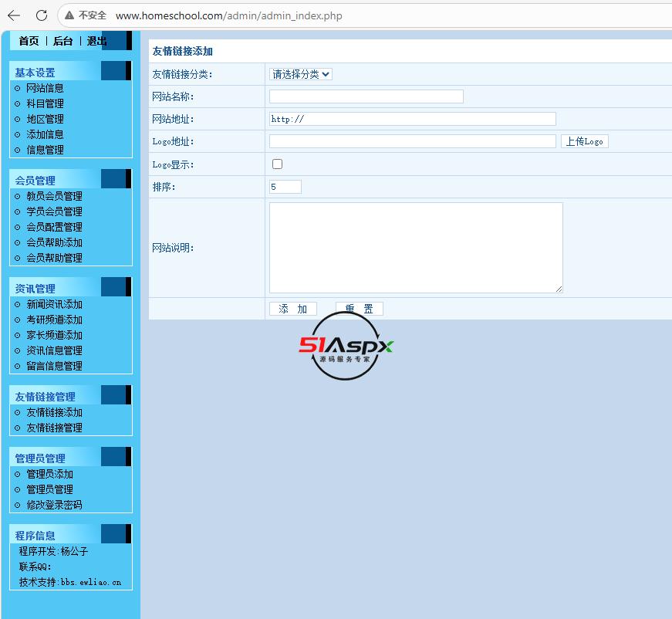Open 友情链接添加 in sidebar
Image resolution: width=672 pixels, height=619 pixels.
tap(55, 412)
